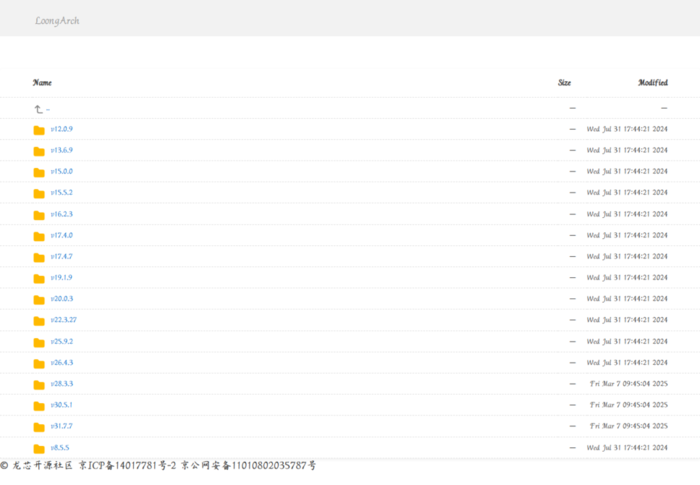Click folder icon beside v20.0.3
The height and width of the screenshot is (485, 700).
[39, 300]
